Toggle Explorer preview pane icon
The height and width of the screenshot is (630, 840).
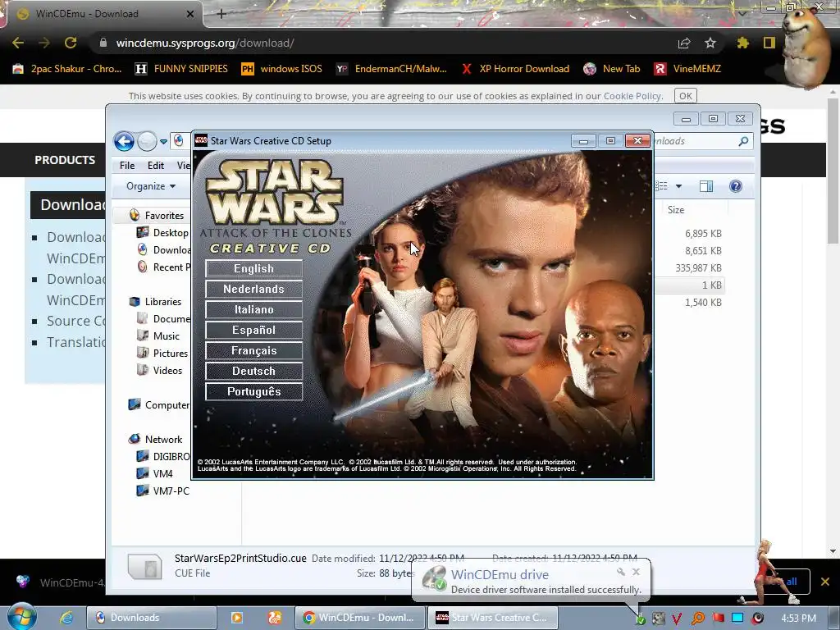pos(706,186)
